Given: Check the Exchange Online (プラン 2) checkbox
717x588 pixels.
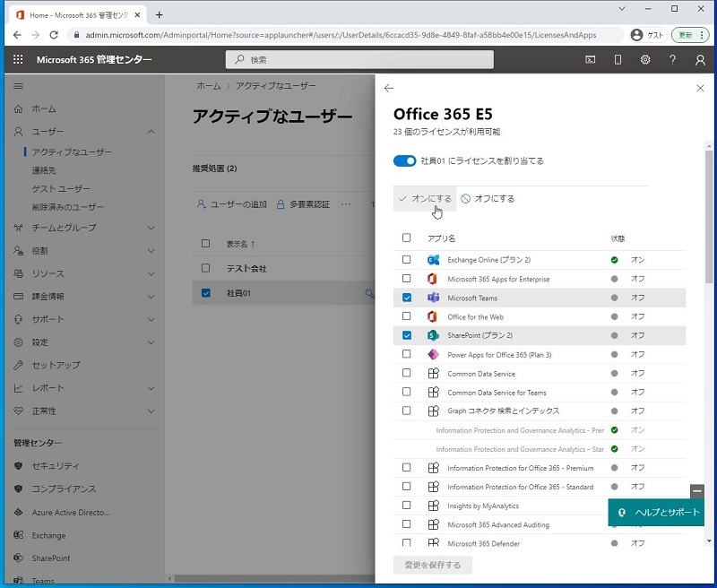Looking at the screenshot, I should [x=407, y=260].
